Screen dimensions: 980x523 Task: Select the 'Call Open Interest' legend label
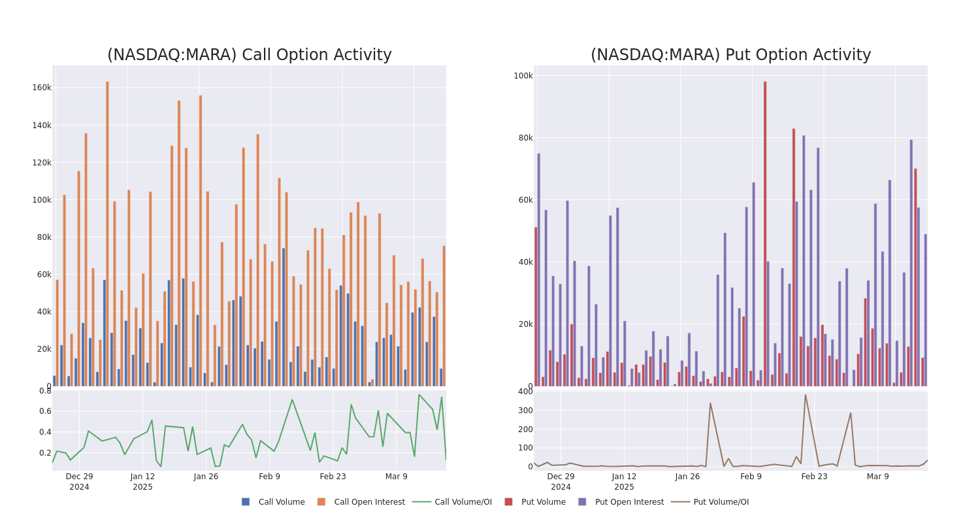370,502
